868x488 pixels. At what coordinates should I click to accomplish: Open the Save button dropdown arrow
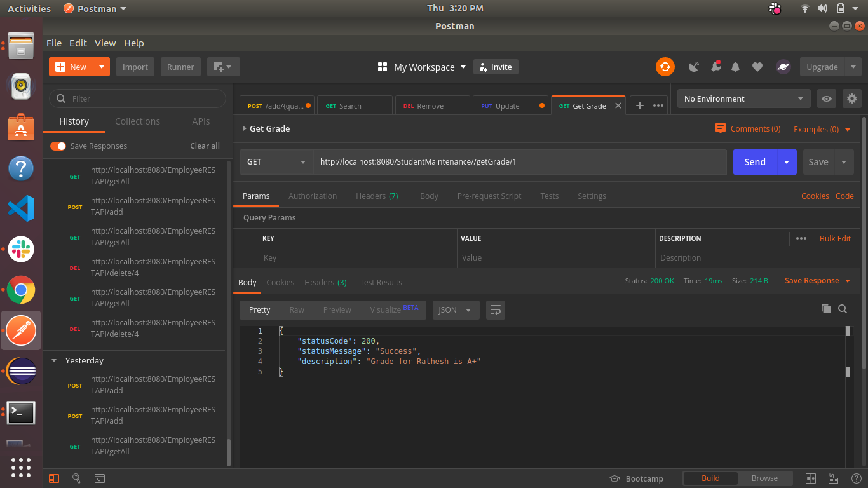[x=844, y=162]
